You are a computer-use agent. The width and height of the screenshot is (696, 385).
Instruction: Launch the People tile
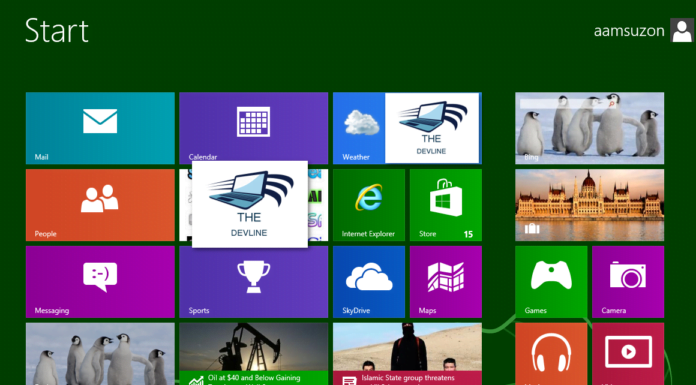pyautogui.click(x=100, y=205)
